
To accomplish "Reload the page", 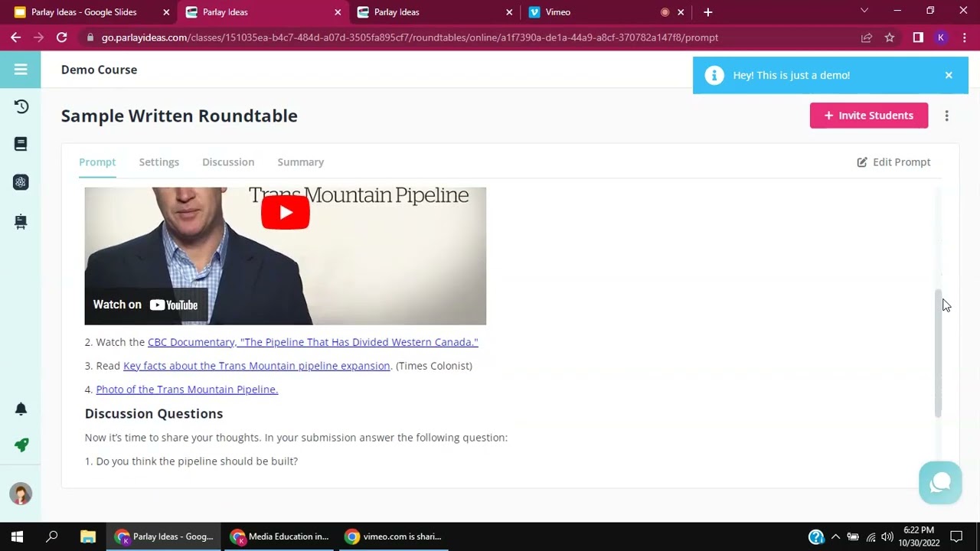I will click(x=62, y=37).
